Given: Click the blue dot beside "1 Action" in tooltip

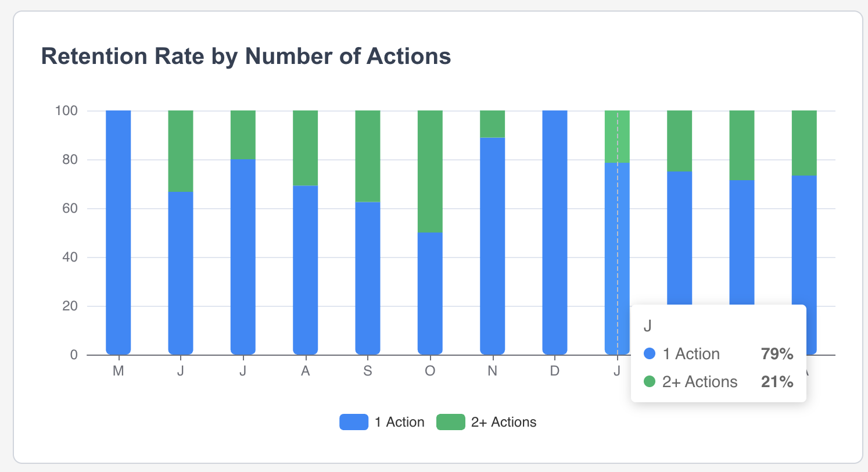Looking at the screenshot, I should click(x=650, y=353).
